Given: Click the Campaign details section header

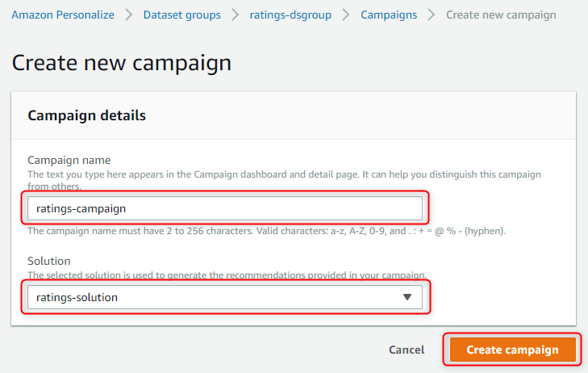Looking at the screenshot, I should (x=86, y=115).
